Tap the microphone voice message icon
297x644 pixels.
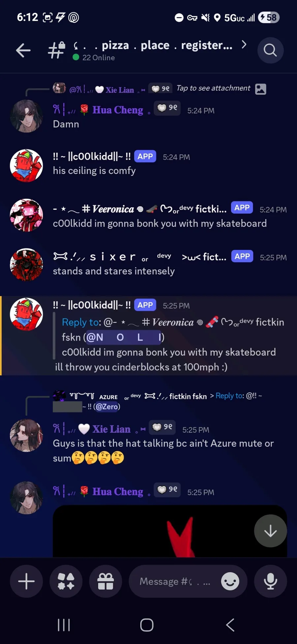point(271,581)
